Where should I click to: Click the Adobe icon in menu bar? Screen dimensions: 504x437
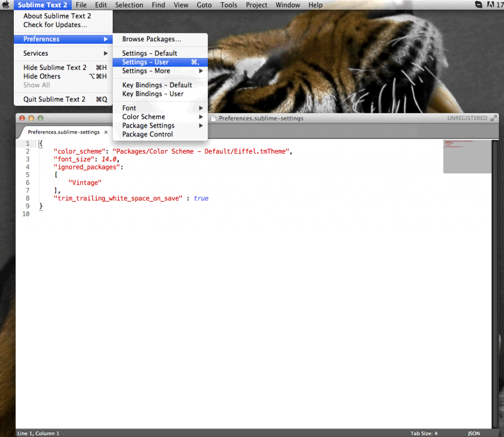490,5
